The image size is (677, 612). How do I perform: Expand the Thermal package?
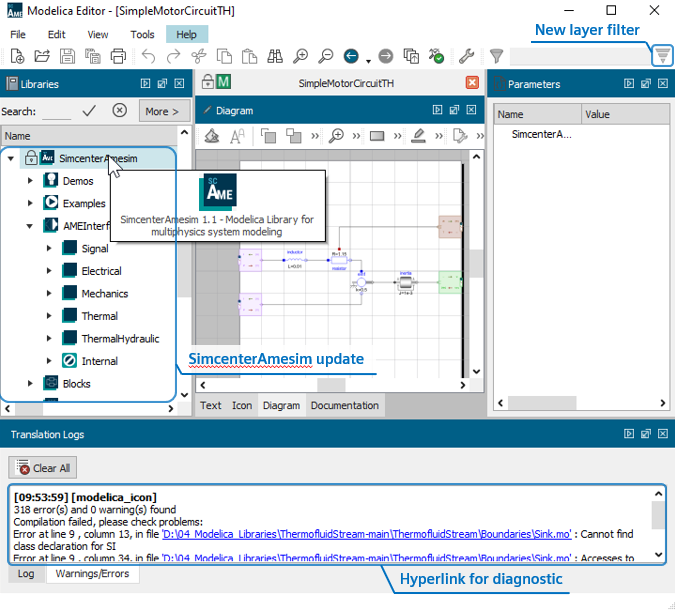tap(49, 316)
